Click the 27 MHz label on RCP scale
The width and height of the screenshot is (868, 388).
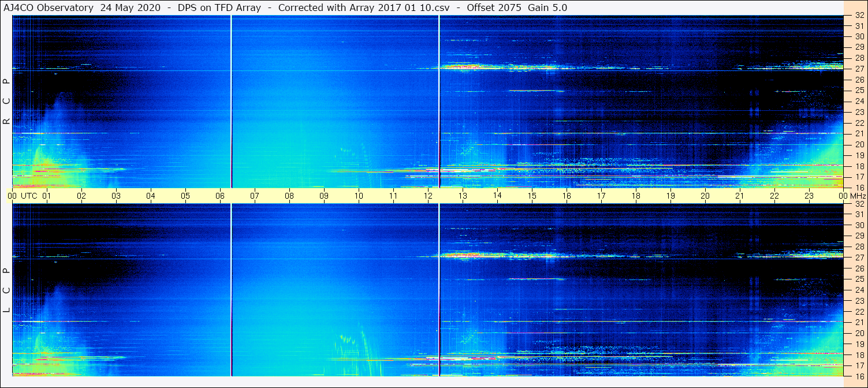859,69
